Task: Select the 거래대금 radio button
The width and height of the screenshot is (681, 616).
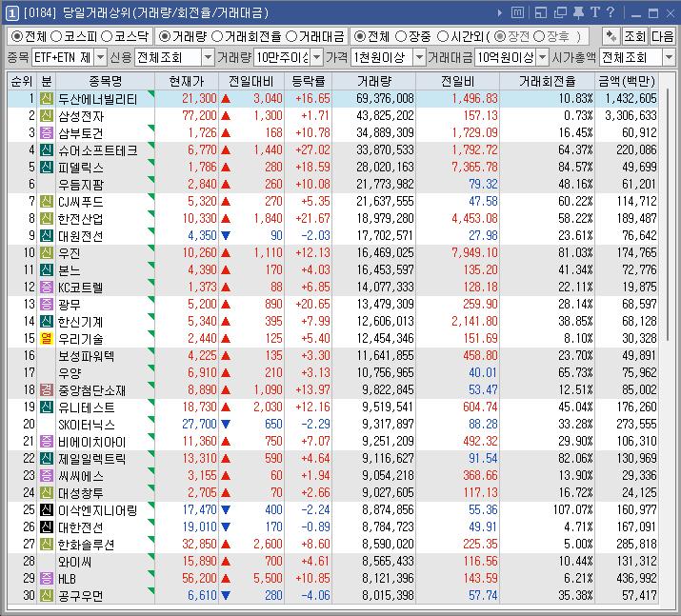Action: point(291,36)
